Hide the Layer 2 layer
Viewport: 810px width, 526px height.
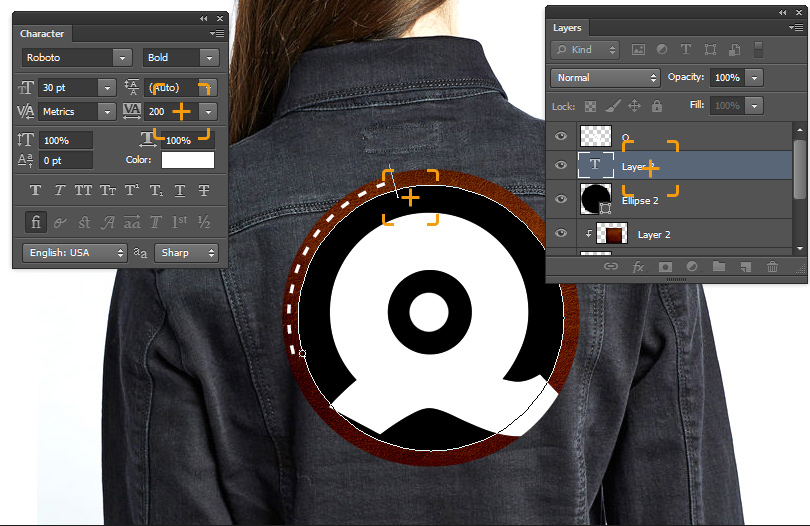tap(561, 234)
